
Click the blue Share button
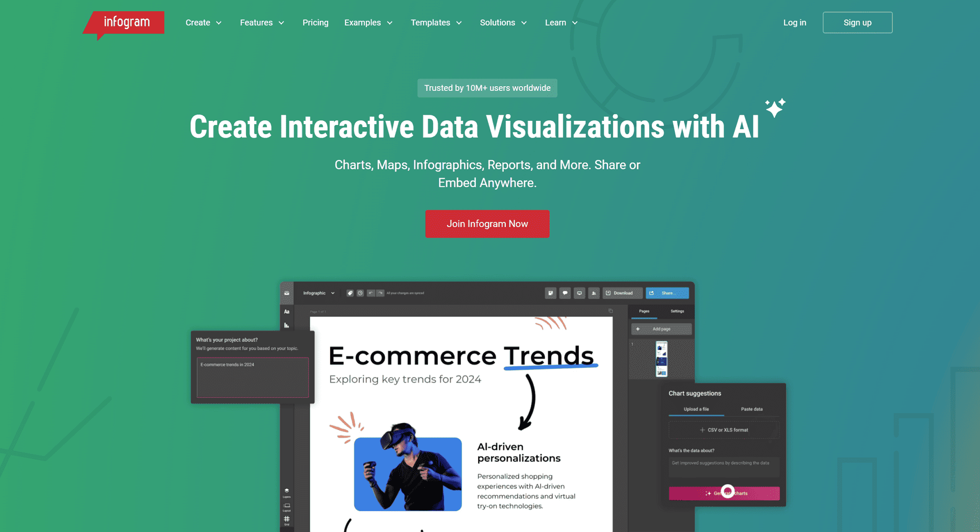667,293
